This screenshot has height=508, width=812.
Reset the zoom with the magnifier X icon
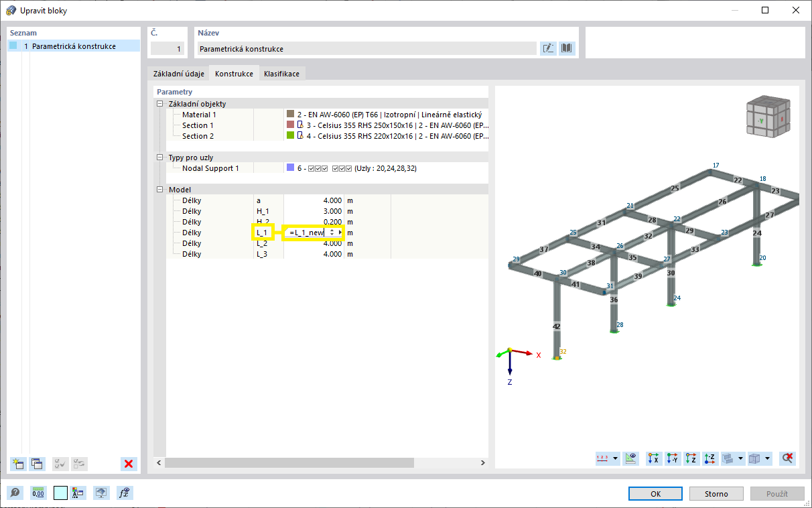(x=788, y=458)
